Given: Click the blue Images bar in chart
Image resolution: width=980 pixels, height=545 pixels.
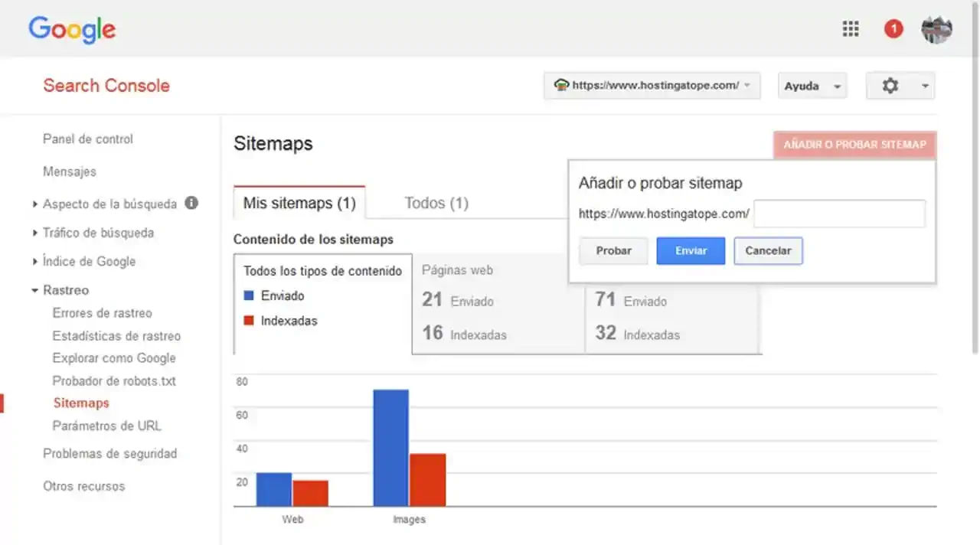Looking at the screenshot, I should [x=391, y=448].
